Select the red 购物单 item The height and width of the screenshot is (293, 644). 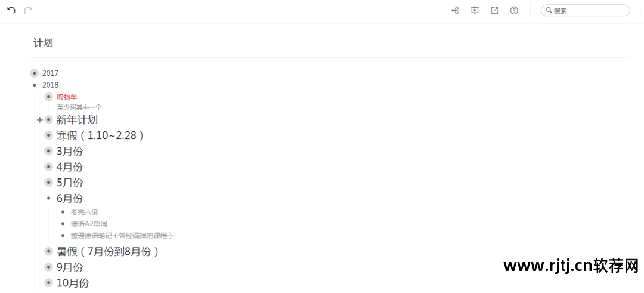click(67, 97)
